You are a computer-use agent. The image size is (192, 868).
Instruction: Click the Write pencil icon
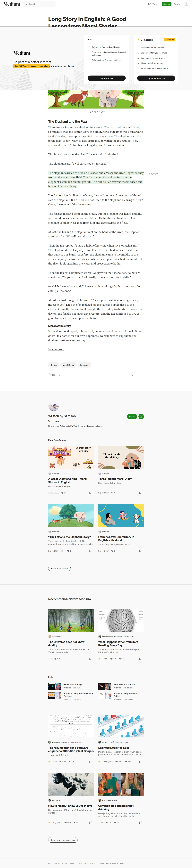pos(150,4)
